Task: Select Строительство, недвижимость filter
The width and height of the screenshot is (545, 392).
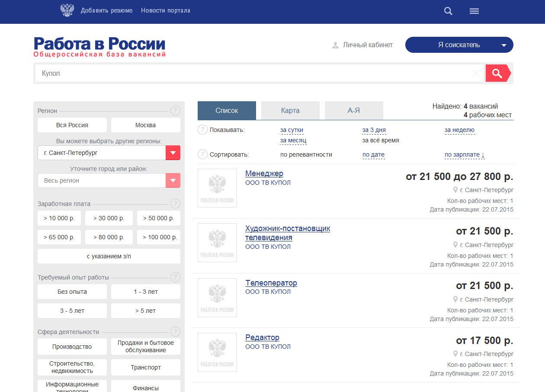Action: coord(72,367)
